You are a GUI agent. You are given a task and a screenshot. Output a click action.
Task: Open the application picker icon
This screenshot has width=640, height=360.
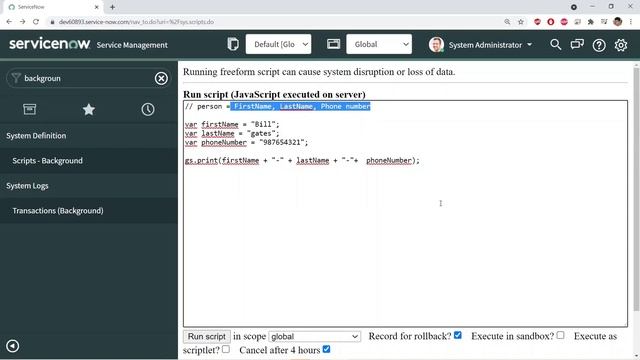point(333,44)
